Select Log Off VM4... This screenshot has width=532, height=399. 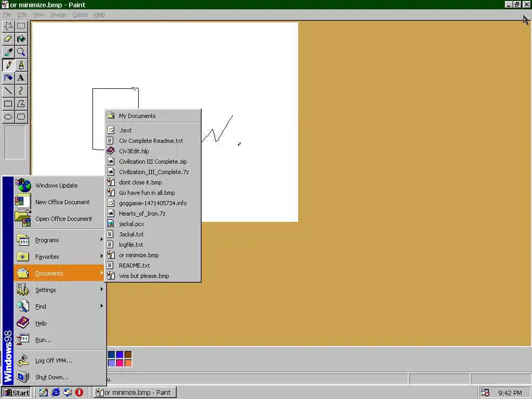pos(59,361)
